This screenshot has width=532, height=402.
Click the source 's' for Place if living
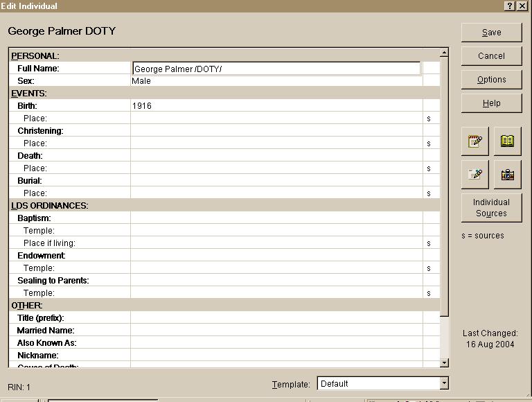coord(429,243)
